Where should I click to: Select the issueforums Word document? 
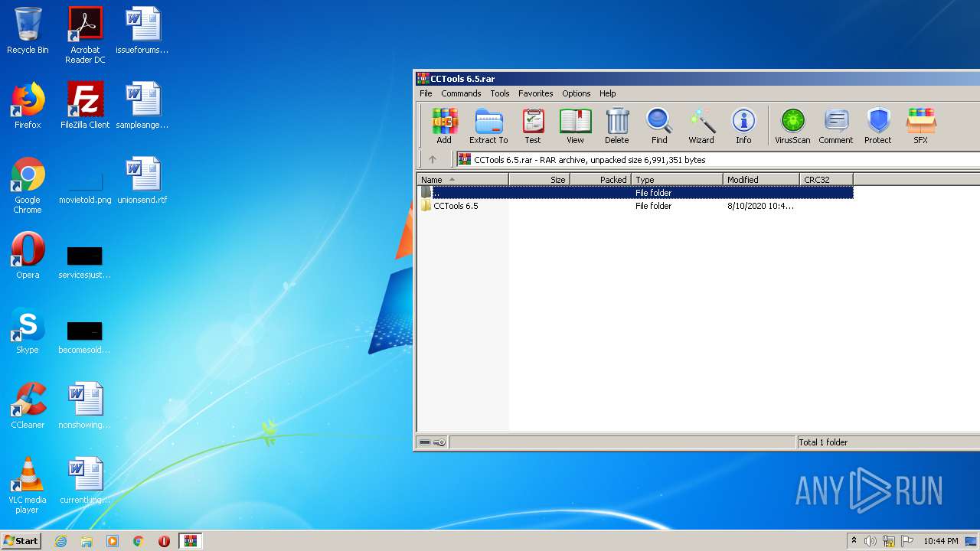click(142, 31)
